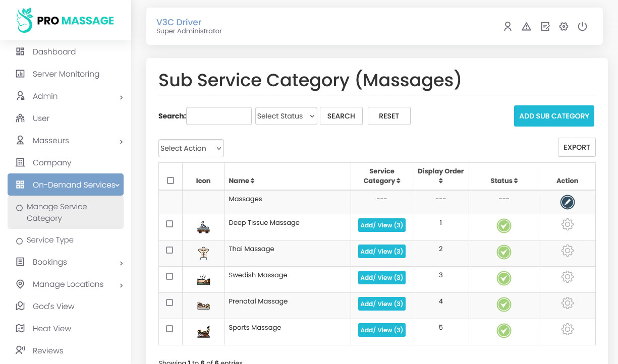
Task: Click the RESET button
Action: (x=389, y=116)
